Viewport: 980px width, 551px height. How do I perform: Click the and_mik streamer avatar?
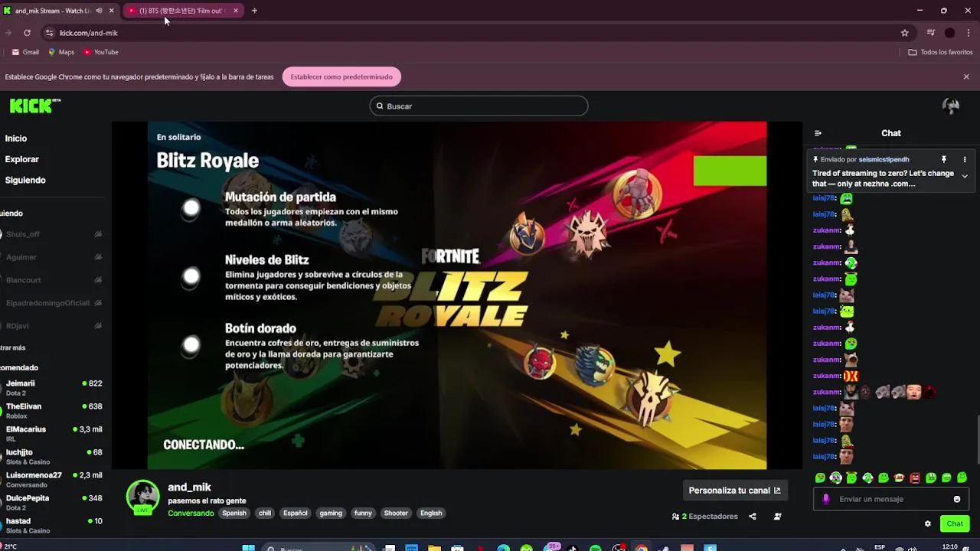click(x=143, y=496)
